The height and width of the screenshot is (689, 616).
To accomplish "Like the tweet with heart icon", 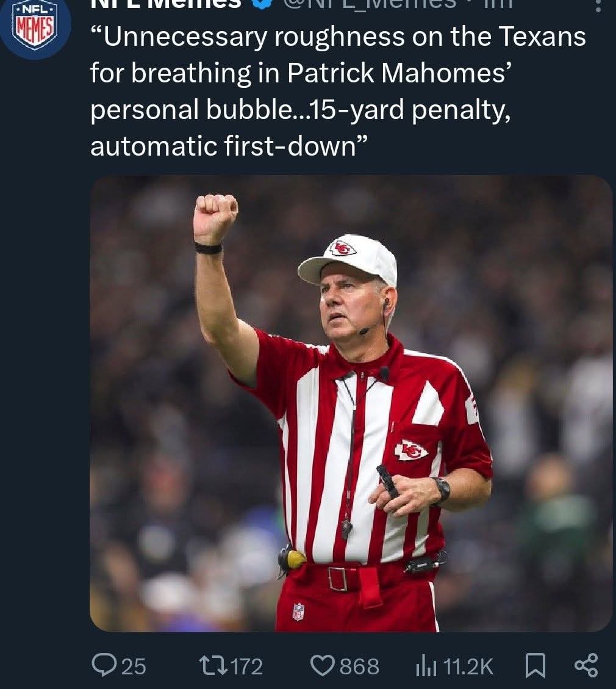I will [x=322, y=666].
